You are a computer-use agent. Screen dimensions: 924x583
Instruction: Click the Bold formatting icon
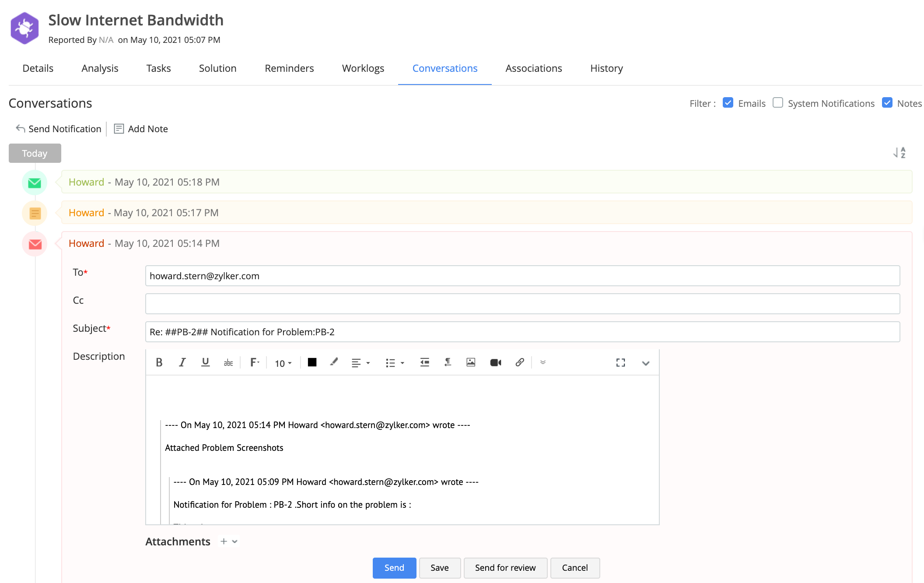(159, 362)
